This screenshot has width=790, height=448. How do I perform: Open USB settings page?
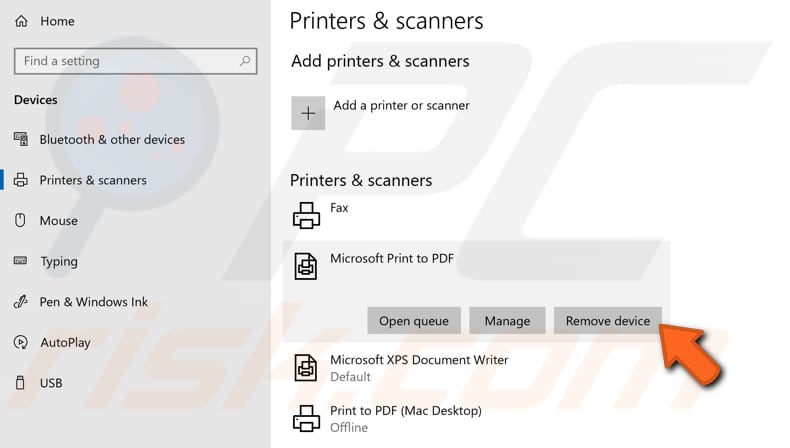tap(51, 383)
